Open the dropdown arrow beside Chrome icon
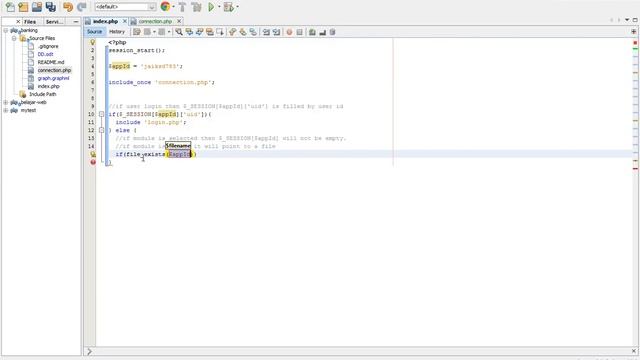Viewport: 640px width, 360px height. pyautogui.click(x=173, y=7)
